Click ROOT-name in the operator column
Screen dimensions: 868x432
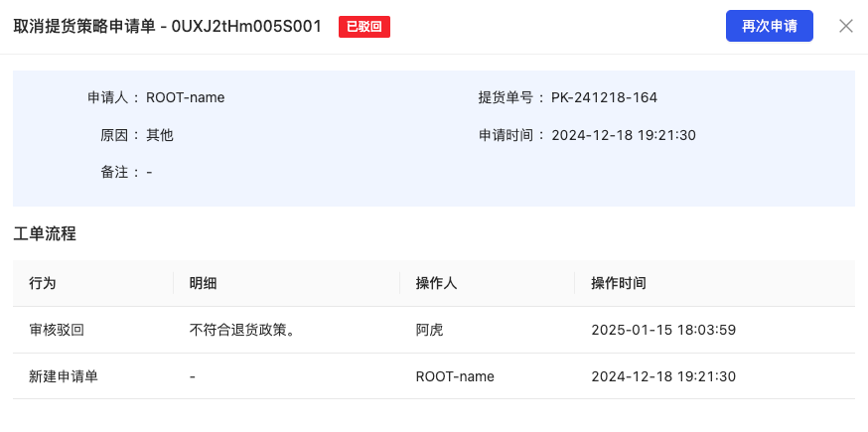tap(455, 376)
